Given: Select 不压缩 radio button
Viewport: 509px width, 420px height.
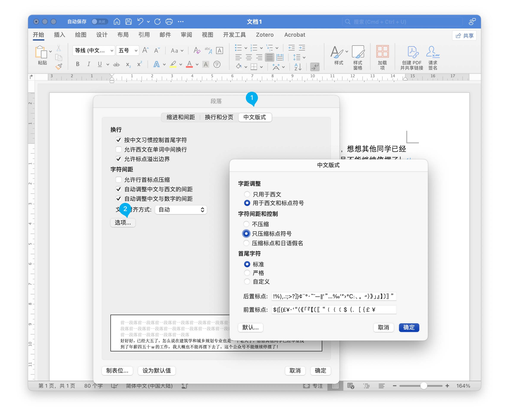Looking at the screenshot, I should [246, 224].
